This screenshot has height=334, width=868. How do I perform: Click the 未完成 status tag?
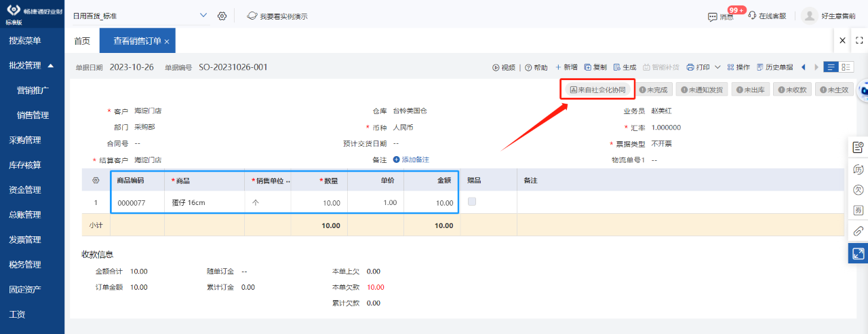654,90
